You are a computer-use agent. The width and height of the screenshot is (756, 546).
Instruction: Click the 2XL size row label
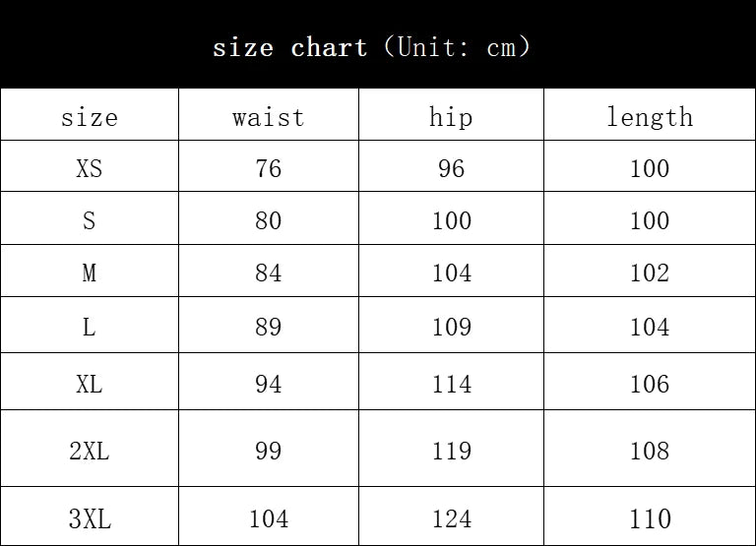(89, 451)
